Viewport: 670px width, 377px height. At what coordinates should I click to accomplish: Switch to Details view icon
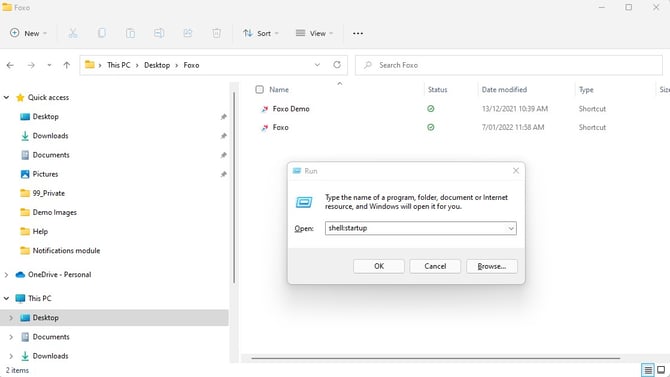pyautogui.click(x=648, y=370)
